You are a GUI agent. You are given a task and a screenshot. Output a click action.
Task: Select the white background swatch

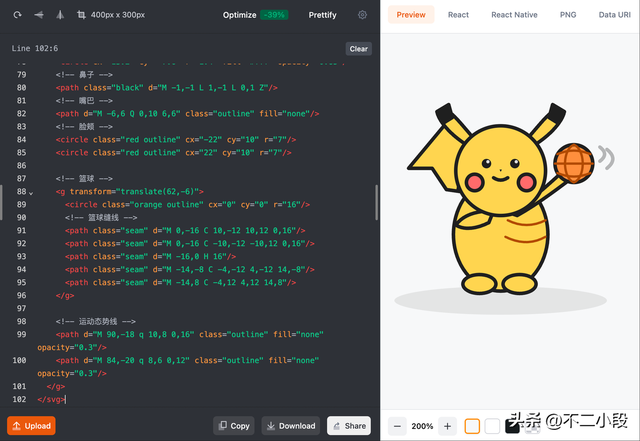[492, 426]
